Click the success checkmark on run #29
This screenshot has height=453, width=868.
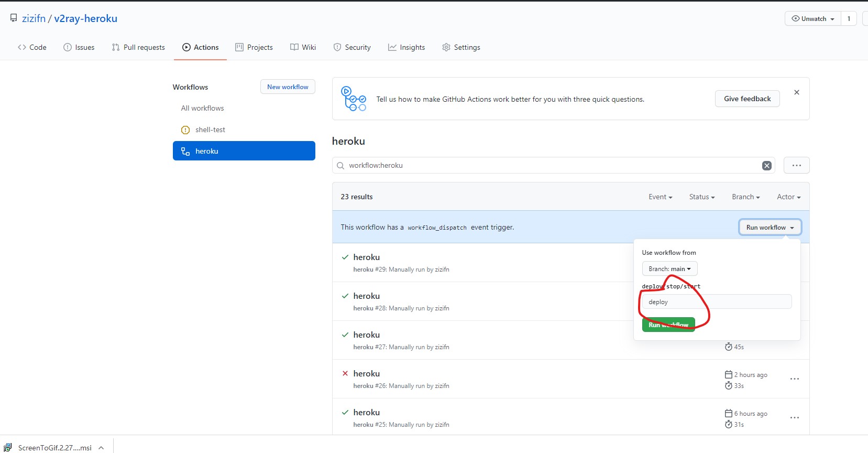click(x=345, y=257)
